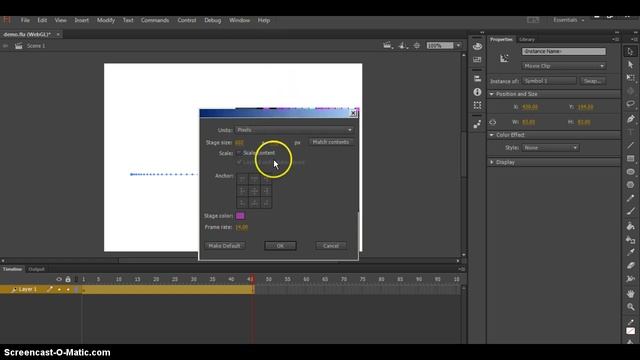The height and width of the screenshot is (360, 640).
Task: Close the document settings dialog
Action: pos(353,113)
